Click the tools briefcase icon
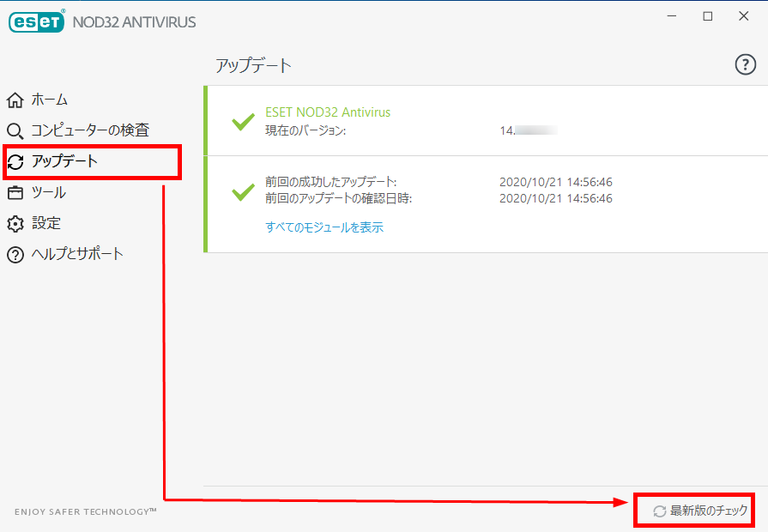This screenshot has height=532, width=768. [x=15, y=192]
